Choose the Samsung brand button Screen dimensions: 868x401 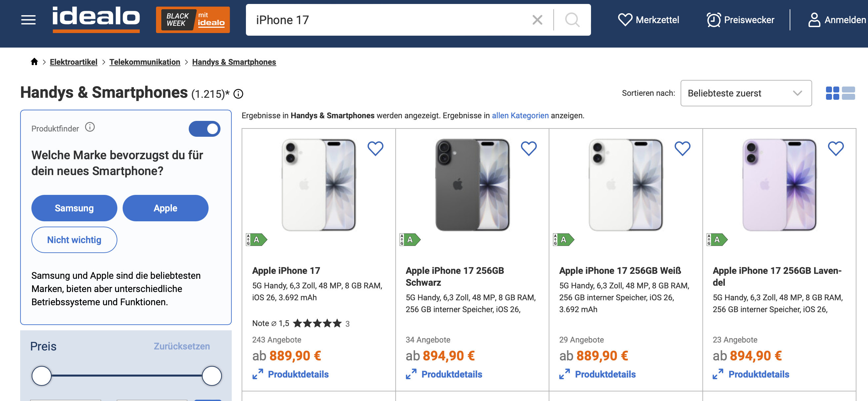[74, 208]
